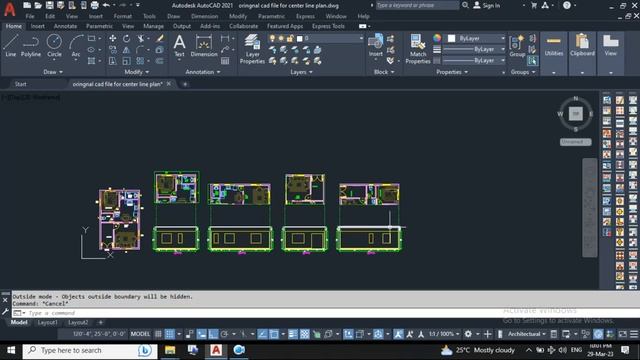640x360 pixels.
Task: Toggle annotation visibility icon in status bar
Action: coord(398,334)
